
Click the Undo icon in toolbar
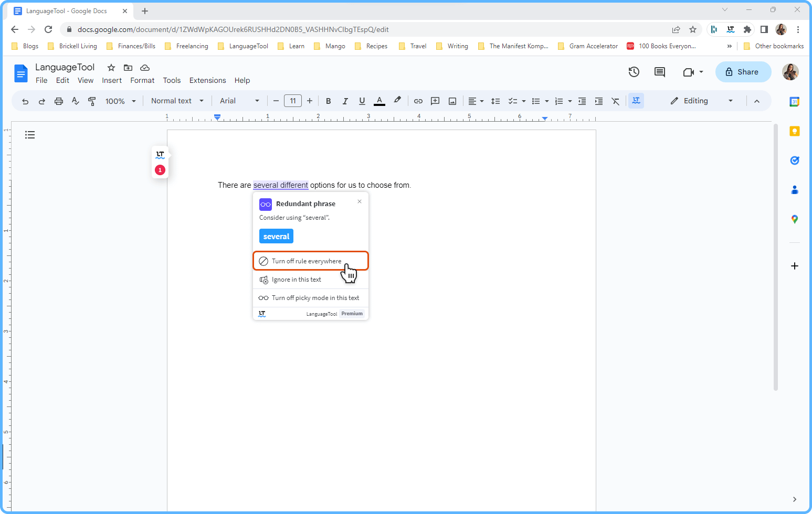25,101
